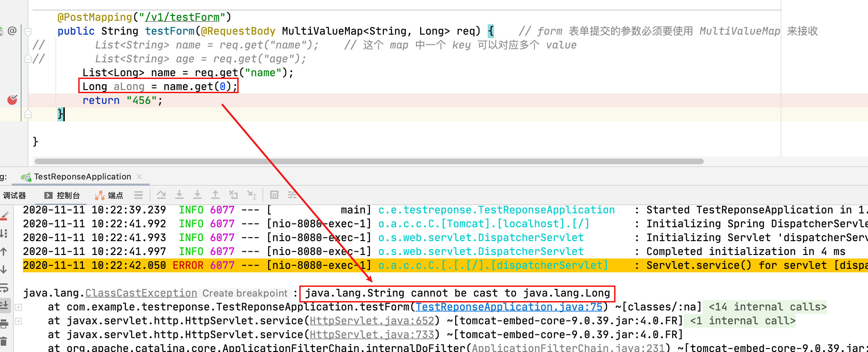This screenshot has height=352, width=868.
Task: Click the final closing brace of the class
Action: (x=35, y=142)
